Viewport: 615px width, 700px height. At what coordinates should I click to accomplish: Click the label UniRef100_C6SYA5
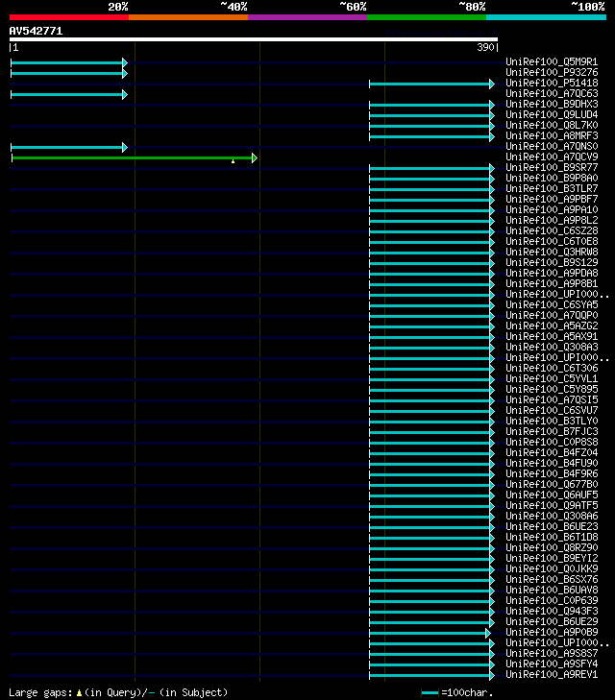point(552,305)
